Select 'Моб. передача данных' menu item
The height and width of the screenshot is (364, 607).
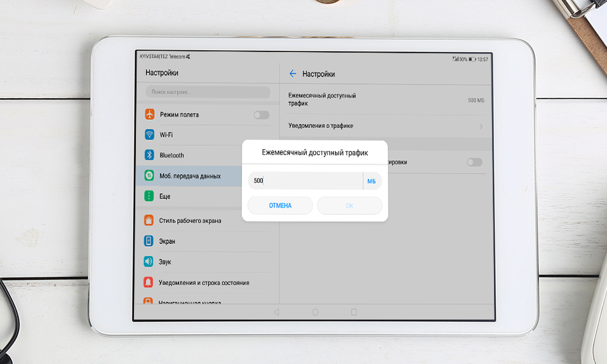click(x=190, y=176)
